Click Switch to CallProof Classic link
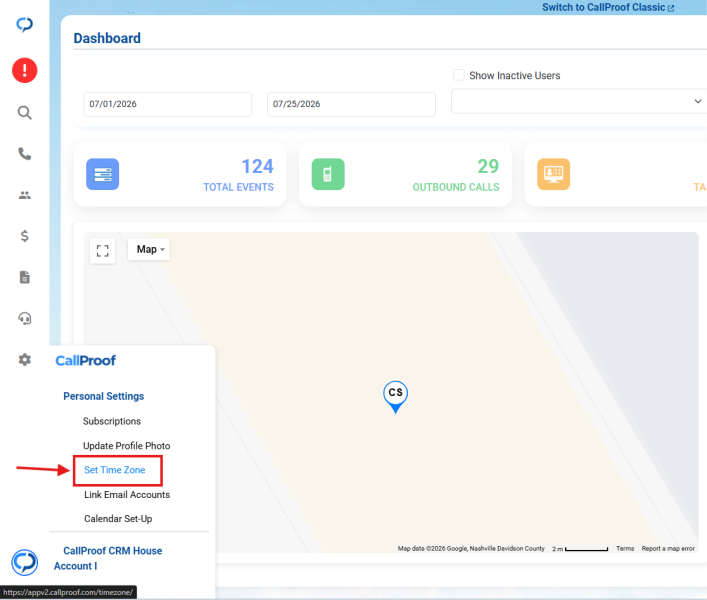Image resolution: width=707 pixels, height=600 pixels. [608, 8]
